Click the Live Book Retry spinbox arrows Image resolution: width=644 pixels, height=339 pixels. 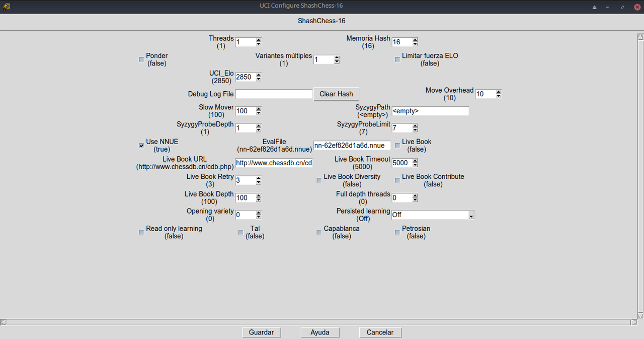(259, 180)
